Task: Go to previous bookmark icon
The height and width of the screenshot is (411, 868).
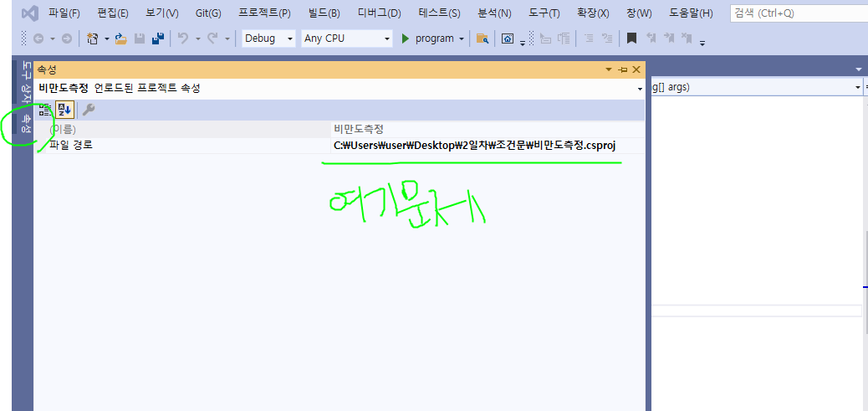Action: coord(651,39)
